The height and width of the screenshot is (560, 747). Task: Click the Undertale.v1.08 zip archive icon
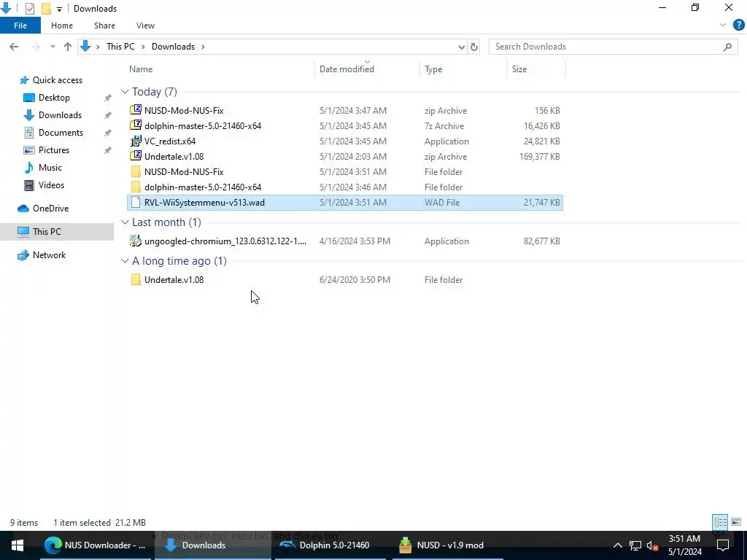pyautogui.click(x=136, y=156)
